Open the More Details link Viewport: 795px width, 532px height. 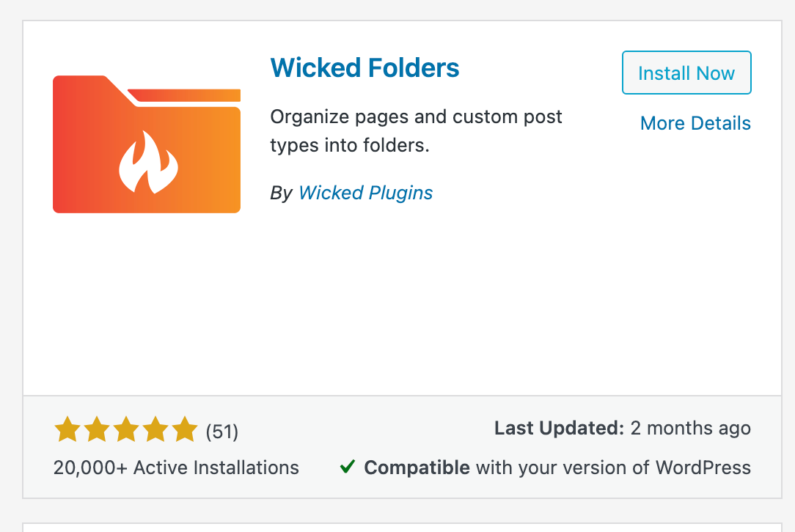click(x=695, y=123)
